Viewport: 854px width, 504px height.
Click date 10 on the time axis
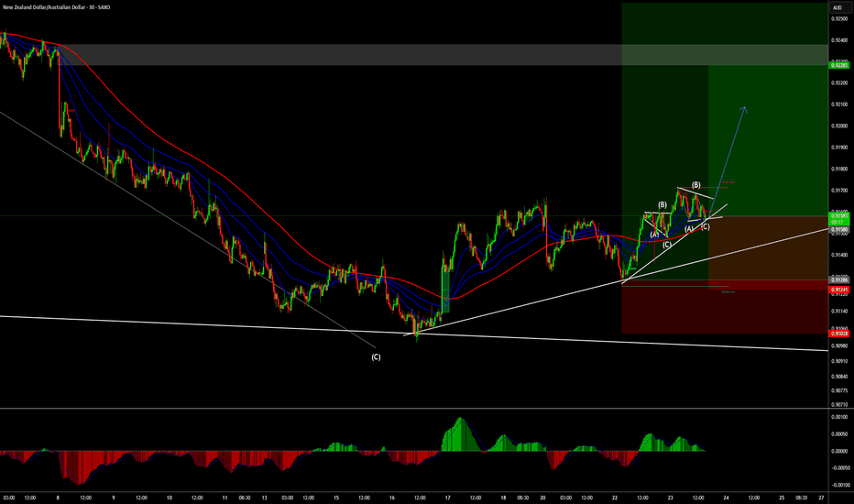pos(170,498)
